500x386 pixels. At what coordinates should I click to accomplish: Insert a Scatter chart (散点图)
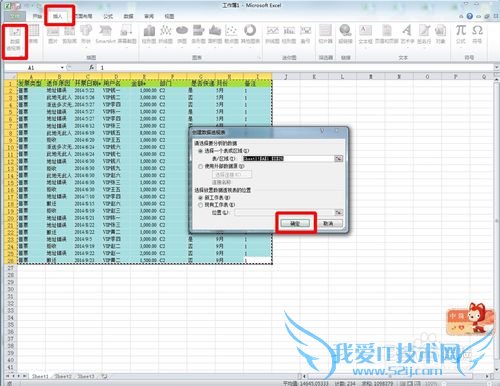[231, 35]
